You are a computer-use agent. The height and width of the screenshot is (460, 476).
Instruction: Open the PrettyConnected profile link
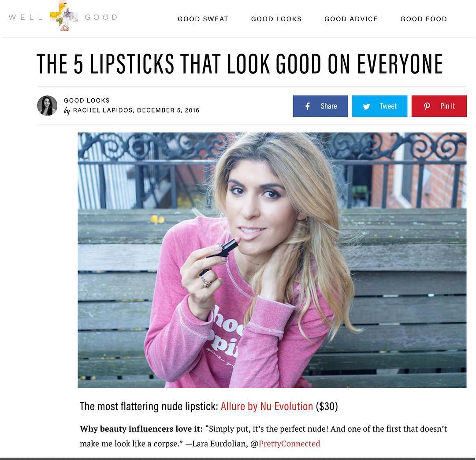point(289,444)
